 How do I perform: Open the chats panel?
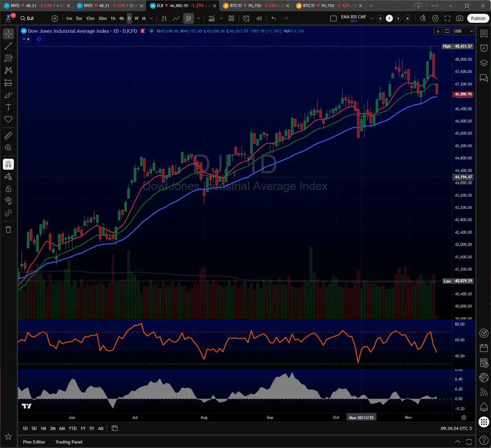tap(484, 77)
